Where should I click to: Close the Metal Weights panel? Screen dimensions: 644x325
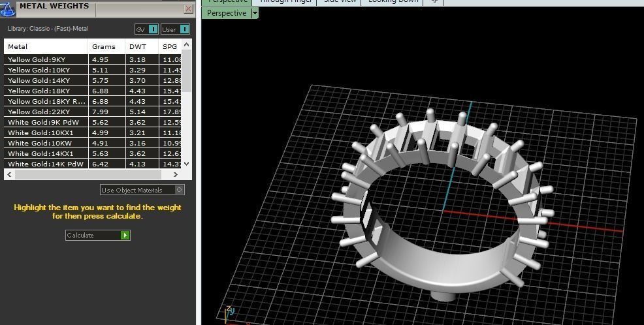click(x=189, y=9)
